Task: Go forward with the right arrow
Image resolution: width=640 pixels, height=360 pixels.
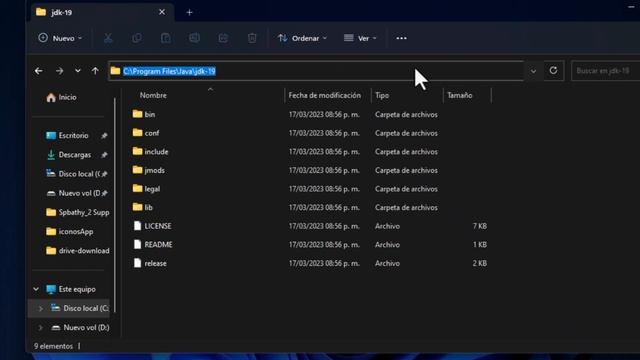Action: point(59,71)
